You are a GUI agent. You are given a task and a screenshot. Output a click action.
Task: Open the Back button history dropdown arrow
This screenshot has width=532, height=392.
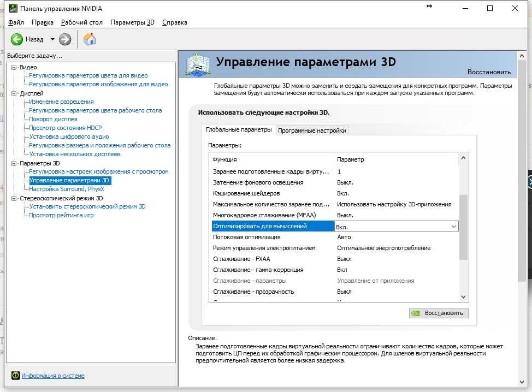52,39
